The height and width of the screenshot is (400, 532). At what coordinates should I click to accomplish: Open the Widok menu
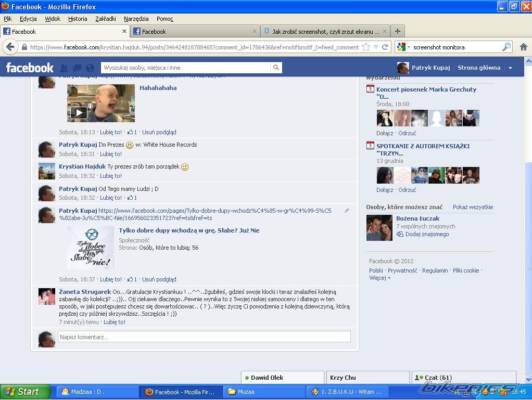pyautogui.click(x=53, y=19)
